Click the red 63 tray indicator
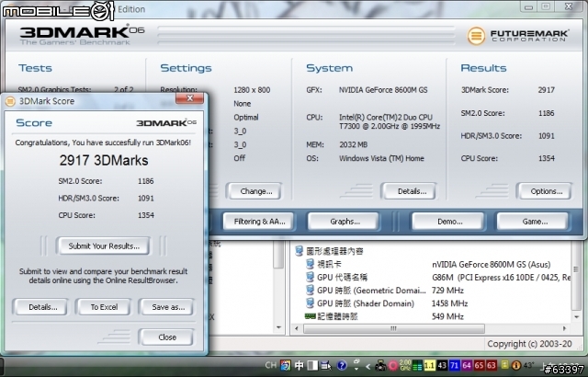Image resolution: width=588 pixels, height=377 pixels. (492, 365)
